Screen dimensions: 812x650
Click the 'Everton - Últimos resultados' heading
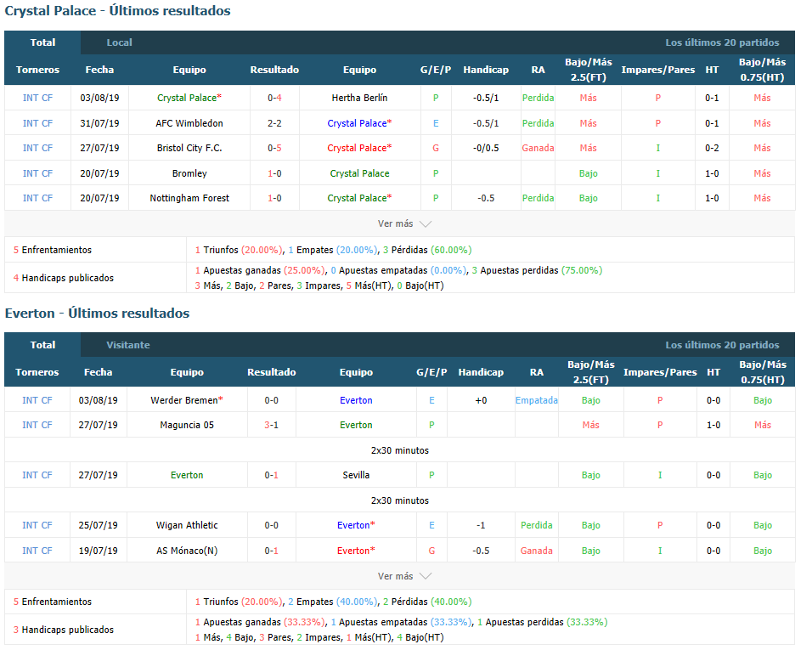pyautogui.click(x=98, y=314)
